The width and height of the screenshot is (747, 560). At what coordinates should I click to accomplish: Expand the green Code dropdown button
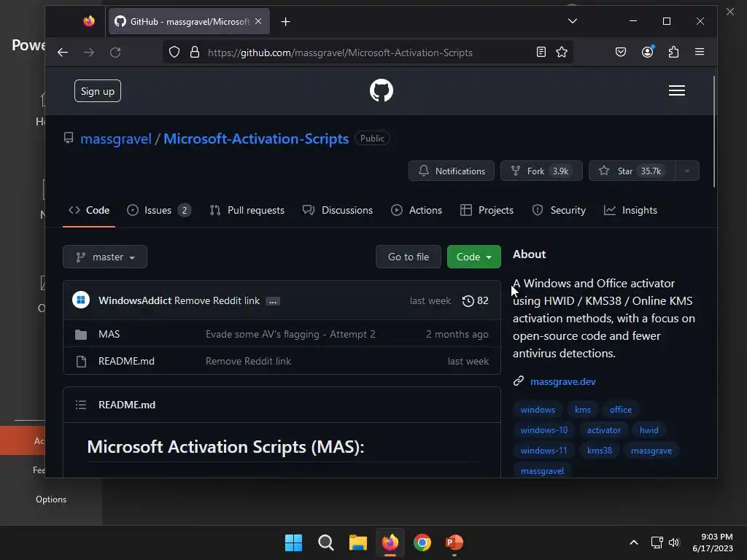coord(473,257)
